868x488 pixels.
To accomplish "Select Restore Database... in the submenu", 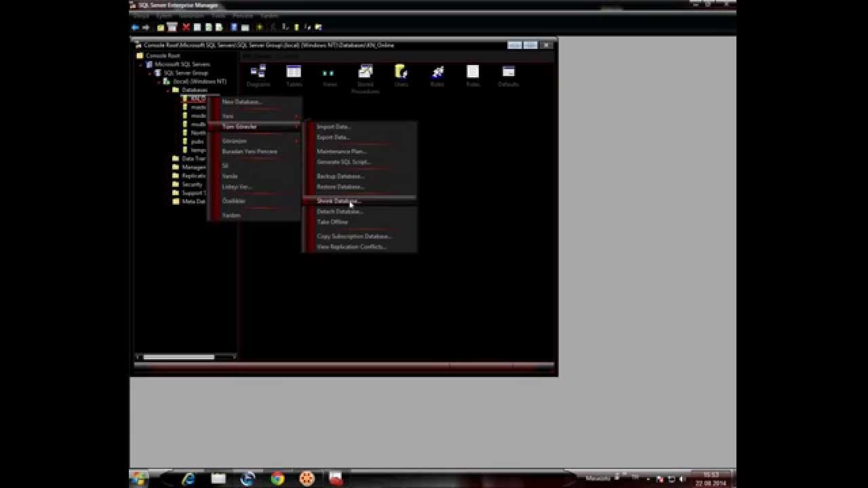I will click(x=359, y=186).
